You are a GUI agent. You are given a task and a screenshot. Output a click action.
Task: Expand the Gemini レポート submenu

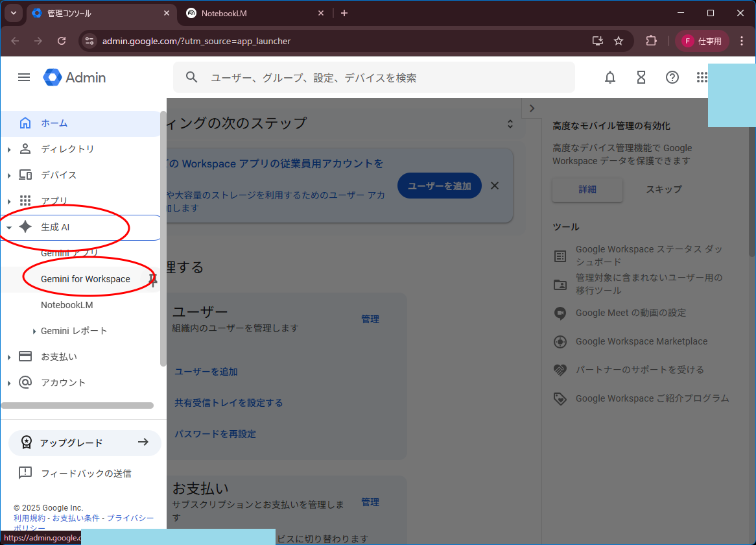click(x=34, y=331)
